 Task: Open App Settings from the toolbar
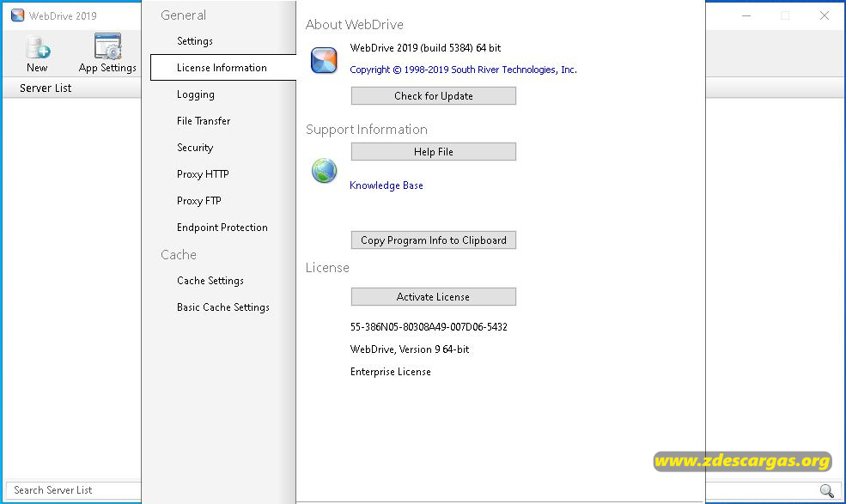click(107, 53)
